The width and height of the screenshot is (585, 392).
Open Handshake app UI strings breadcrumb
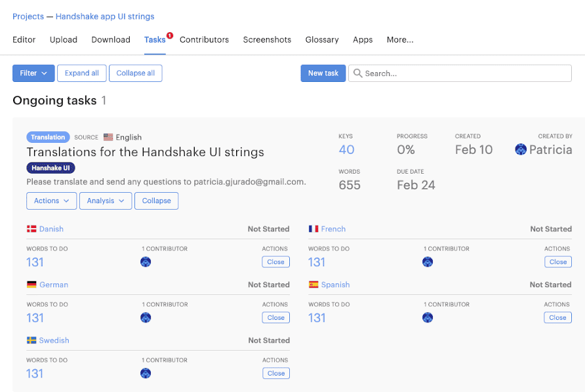(105, 16)
